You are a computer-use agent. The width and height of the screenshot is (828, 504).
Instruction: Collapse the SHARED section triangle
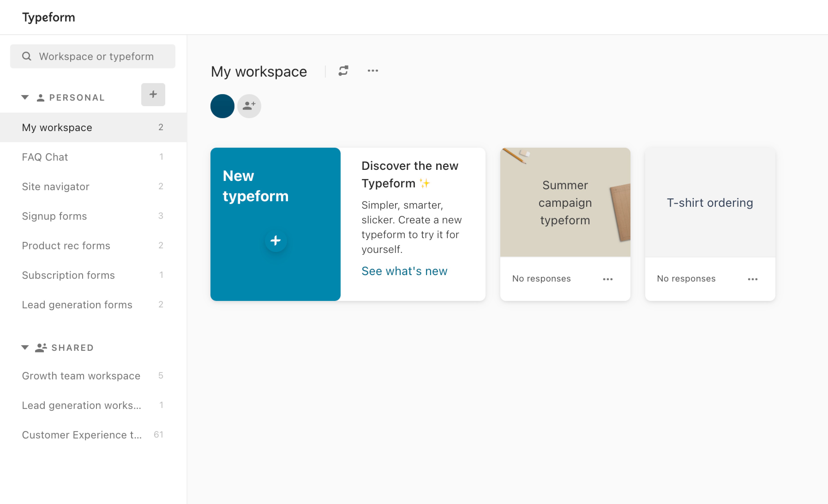(x=25, y=348)
